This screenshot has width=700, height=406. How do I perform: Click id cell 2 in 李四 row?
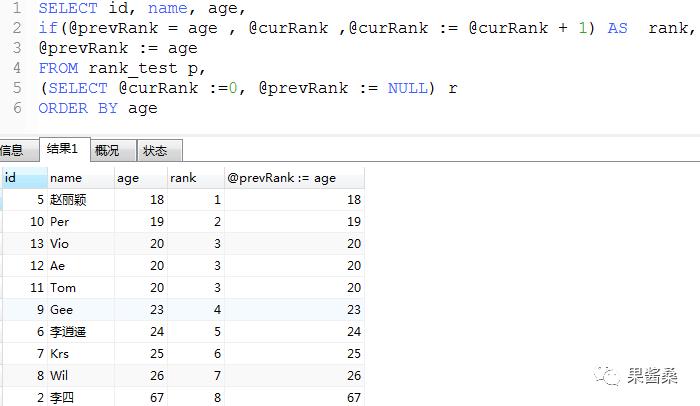pyautogui.click(x=25, y=397)
